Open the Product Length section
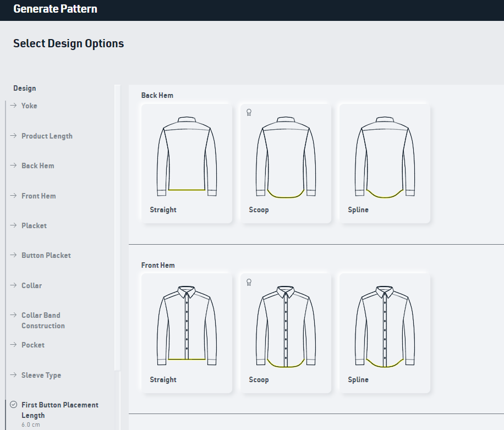The width and height of the screenshot is (504, 430). coord(47,136)
